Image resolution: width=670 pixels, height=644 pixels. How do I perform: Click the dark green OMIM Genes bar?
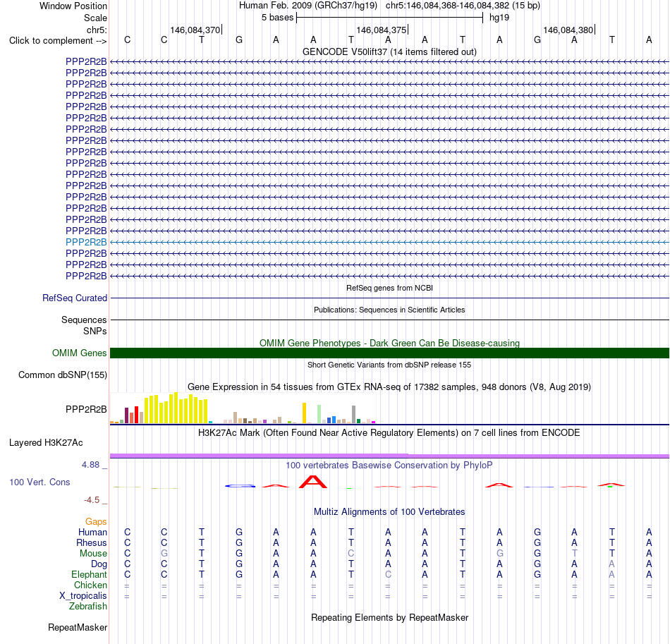(x=389, y=353)
